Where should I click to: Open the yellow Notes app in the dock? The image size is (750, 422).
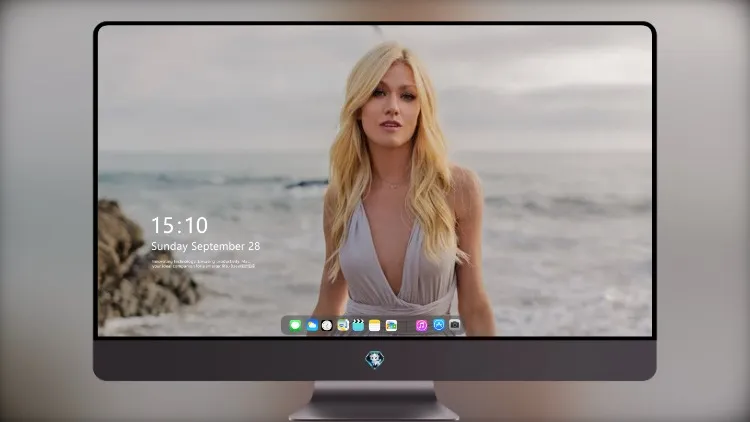coord(375,325)
